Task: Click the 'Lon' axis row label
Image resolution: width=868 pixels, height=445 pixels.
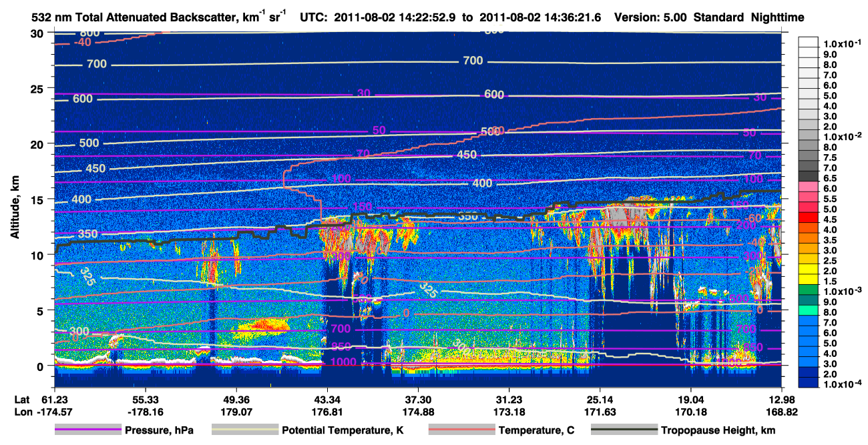Action: (21, 412)
